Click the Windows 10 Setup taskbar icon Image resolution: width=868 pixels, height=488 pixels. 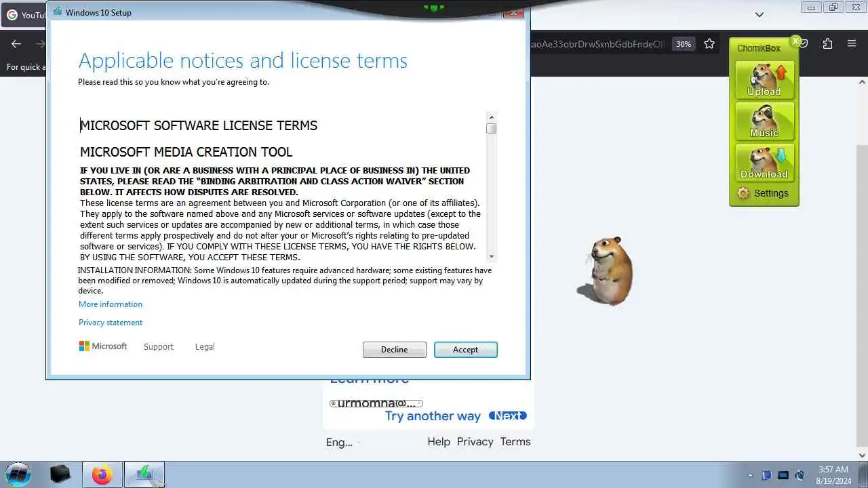[x=144, y=474]
